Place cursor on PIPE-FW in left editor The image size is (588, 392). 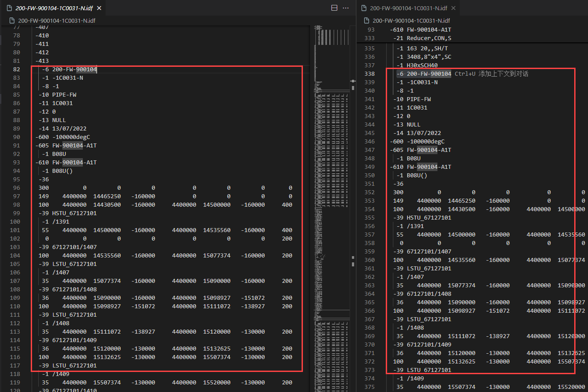tap(64, 95)
